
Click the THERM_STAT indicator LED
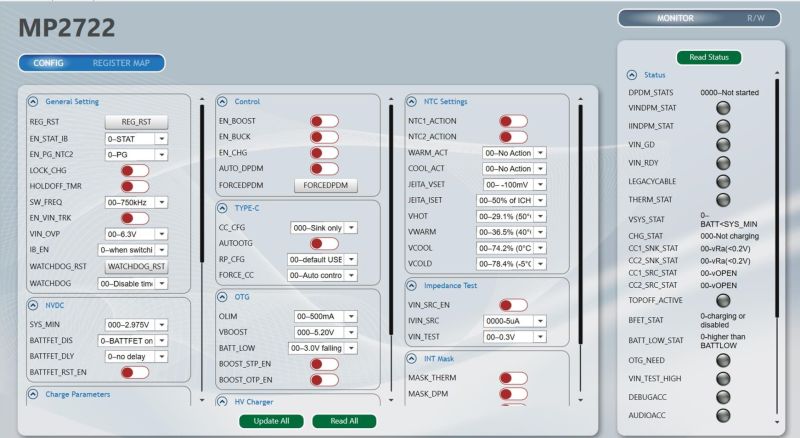pos(723,200)
